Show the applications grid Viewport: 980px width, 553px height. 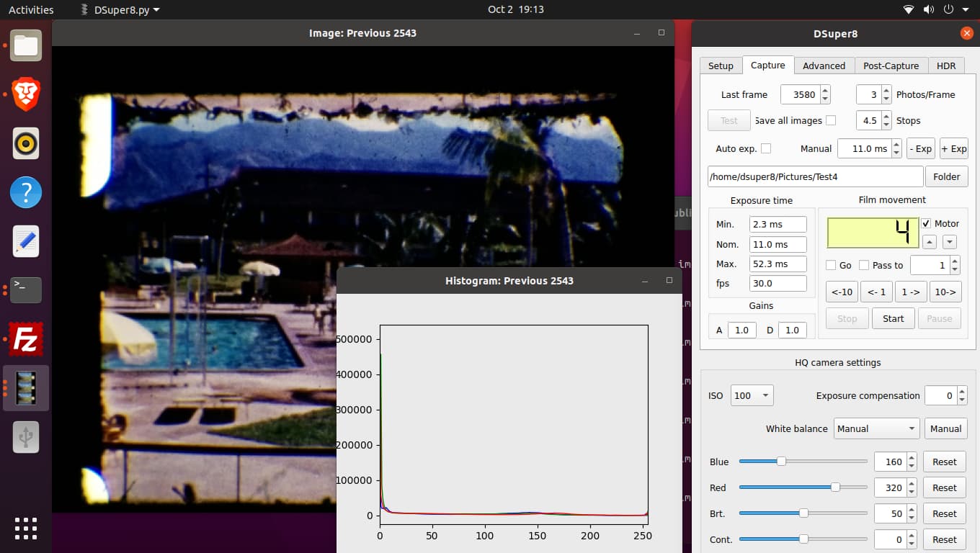[26, 528]
